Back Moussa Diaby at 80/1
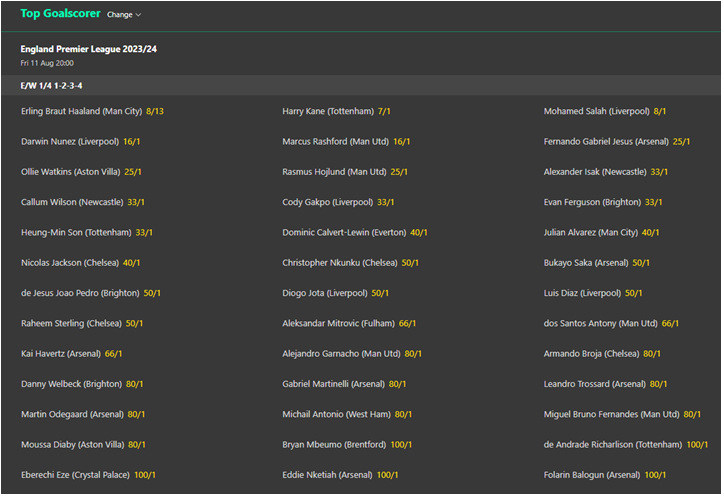Viewport: 724px width, 497px height. (x=83, y=445)
